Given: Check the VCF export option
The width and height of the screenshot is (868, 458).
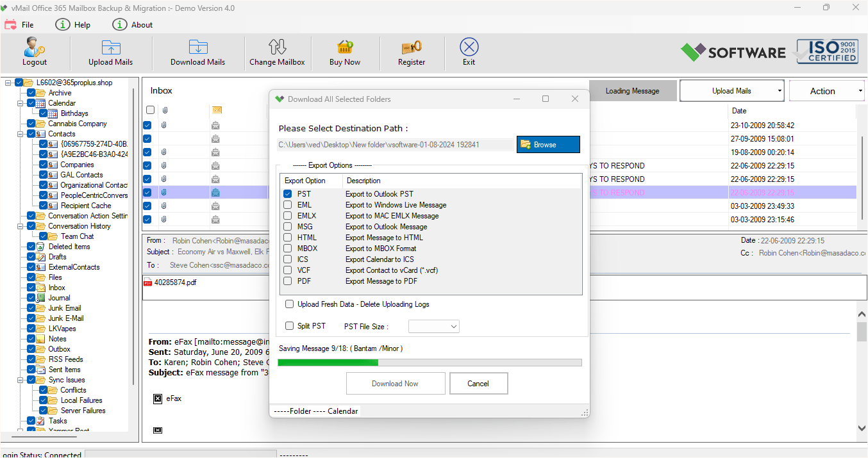Looking at the screenshot, I should click(x=288, y=270).
